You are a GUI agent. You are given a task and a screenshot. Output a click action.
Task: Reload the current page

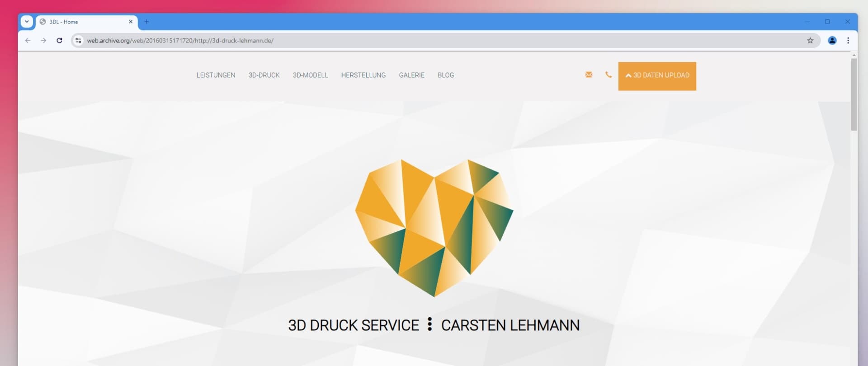point(59,41)
